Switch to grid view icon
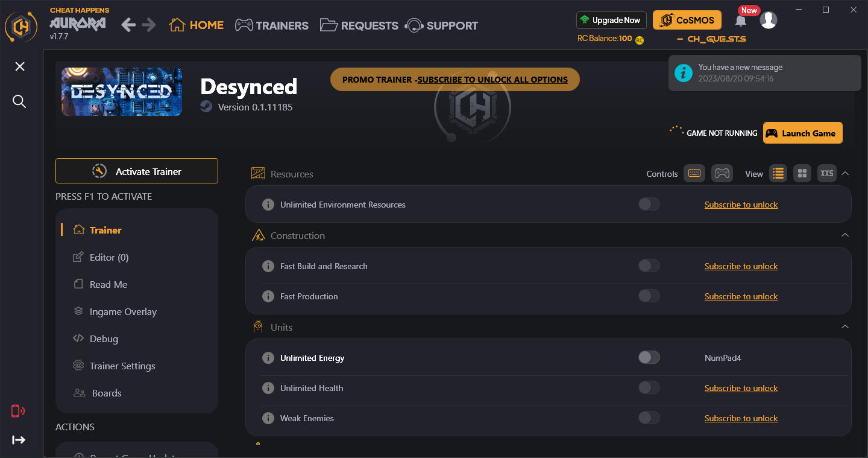 pos(802,173)
